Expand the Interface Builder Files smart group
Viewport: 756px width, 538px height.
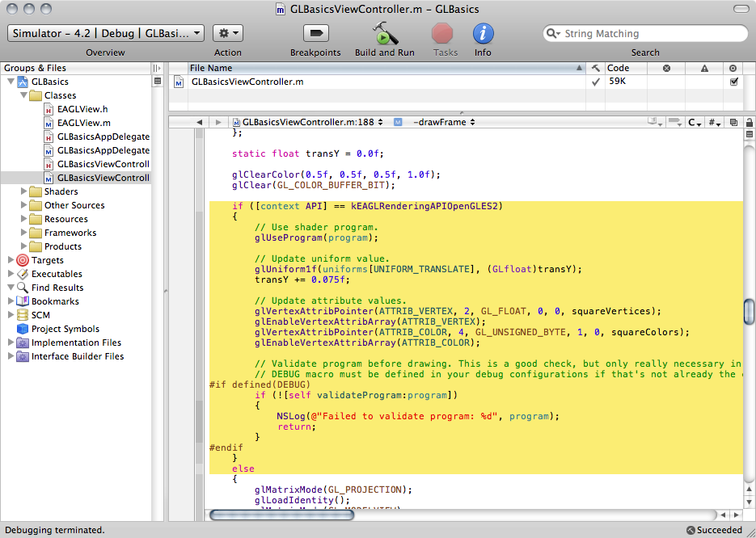point(11,356)
